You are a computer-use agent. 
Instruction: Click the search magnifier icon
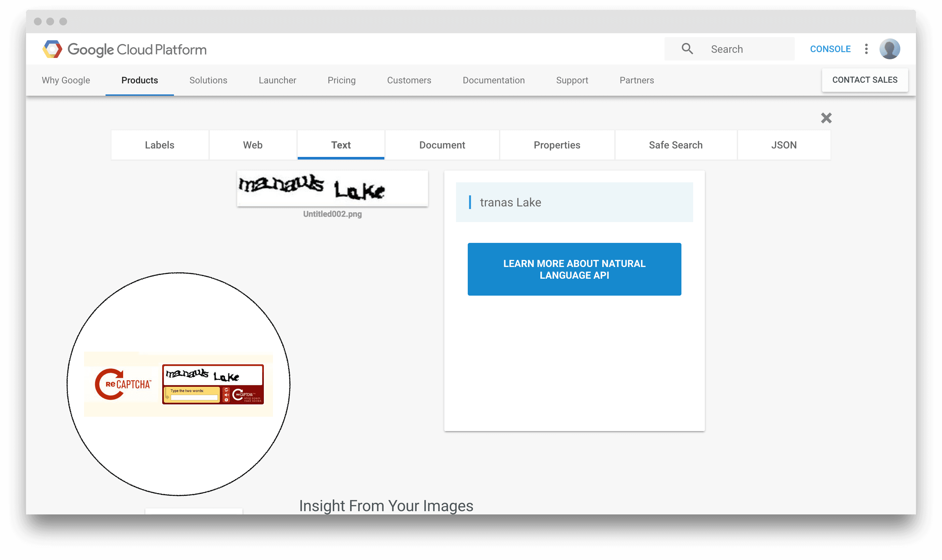click(x=687, y=49)
